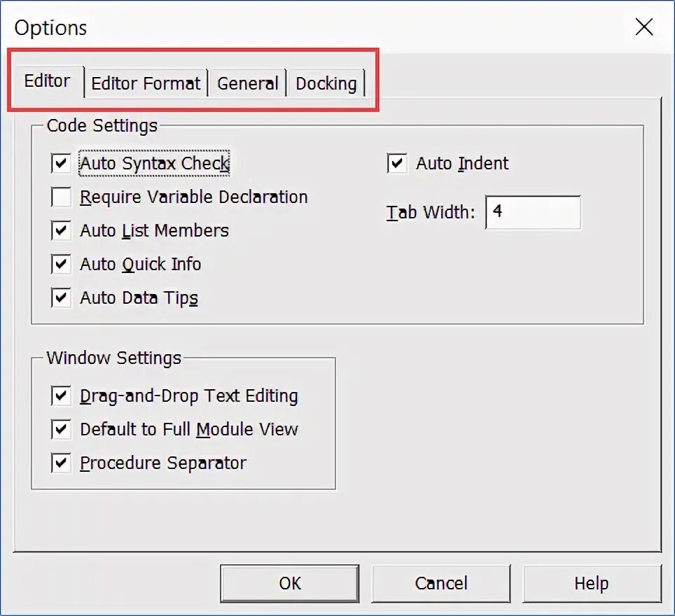Screen dimensions: 675x616
Task: Go to the Docking tab
Action: [x=326, y=84]
